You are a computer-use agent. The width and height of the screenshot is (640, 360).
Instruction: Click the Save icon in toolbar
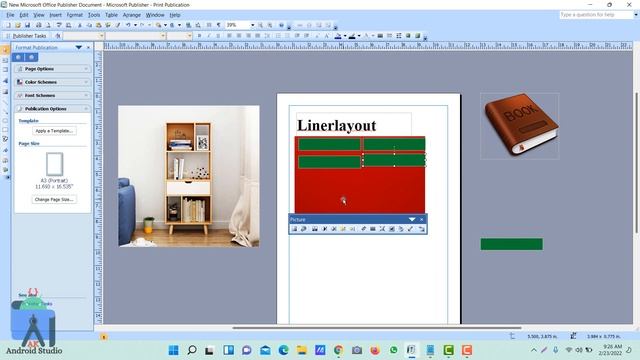(x=27, y=25)
